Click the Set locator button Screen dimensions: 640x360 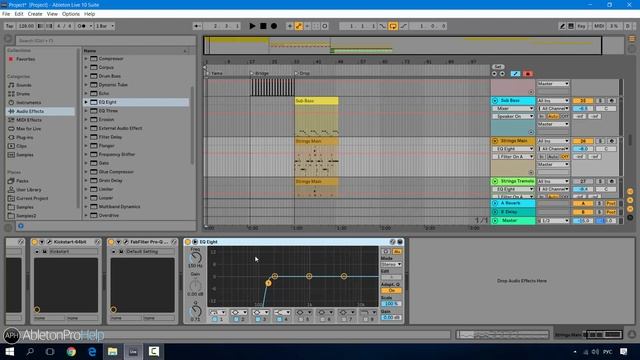(x=498, y=67)
